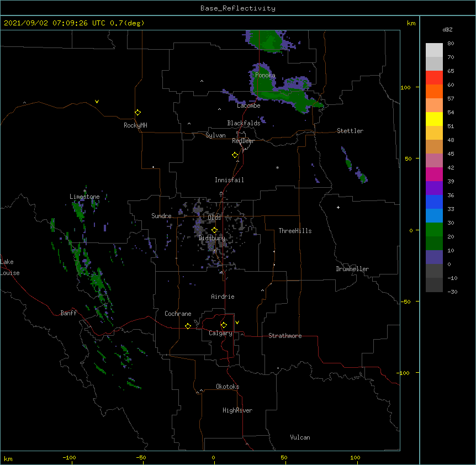Select the light gray 70-80 dBZ legend swatch
The width and height of the screenshot is (476, 465).
tap(434, 50)
